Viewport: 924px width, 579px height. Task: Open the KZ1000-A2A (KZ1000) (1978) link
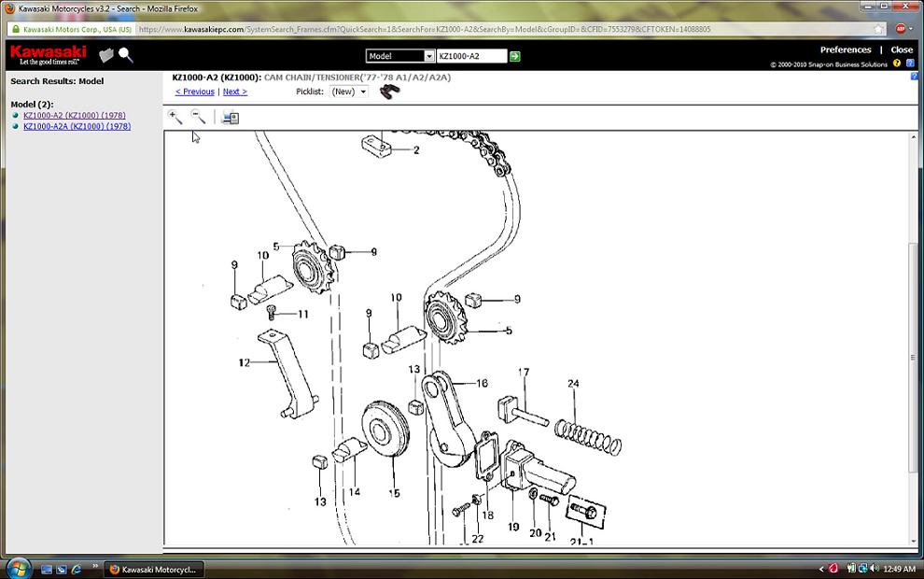click(x=77, y=126)
